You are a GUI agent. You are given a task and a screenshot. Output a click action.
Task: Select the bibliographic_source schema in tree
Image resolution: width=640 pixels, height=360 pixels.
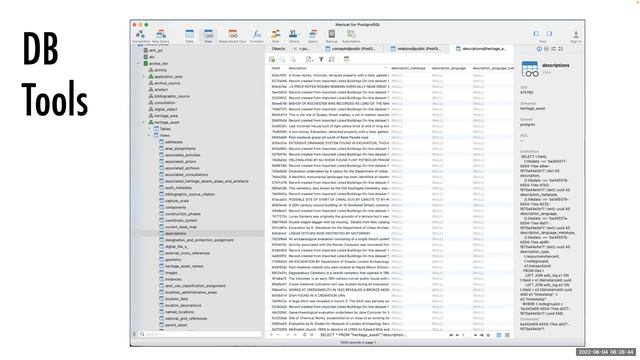[172, 96]
